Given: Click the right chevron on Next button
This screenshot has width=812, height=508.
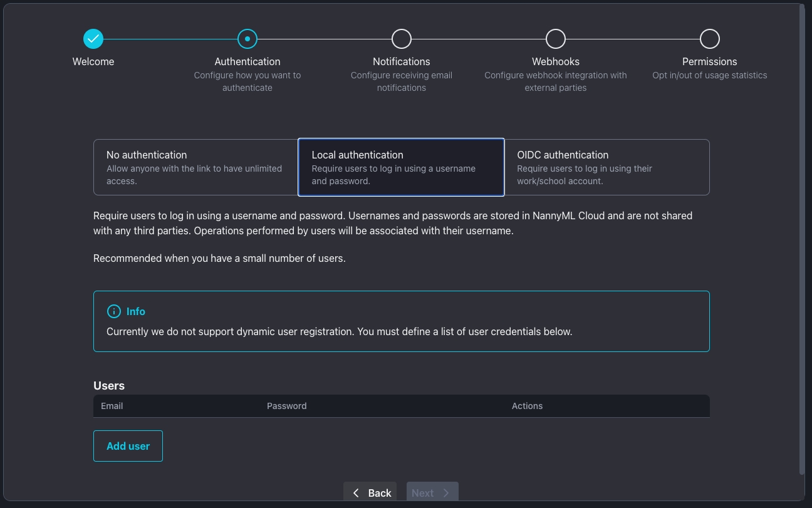Looking at the screenshot, I should click(446, 493).
